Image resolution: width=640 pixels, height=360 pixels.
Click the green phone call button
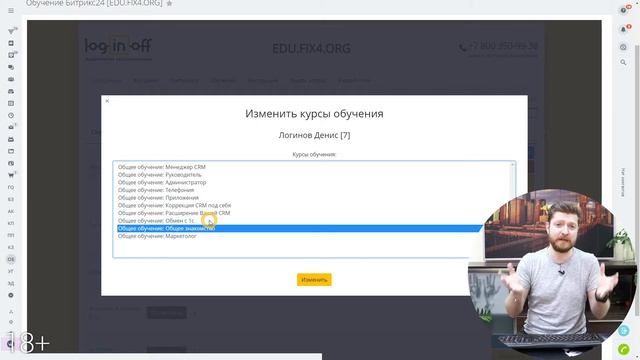click(x=624, y=349)
